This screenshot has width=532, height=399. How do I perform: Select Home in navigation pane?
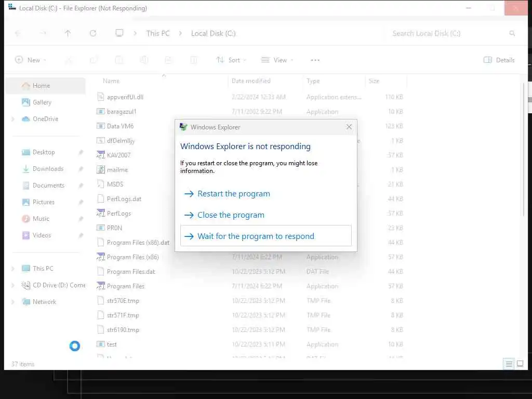(x=46, y=86)
